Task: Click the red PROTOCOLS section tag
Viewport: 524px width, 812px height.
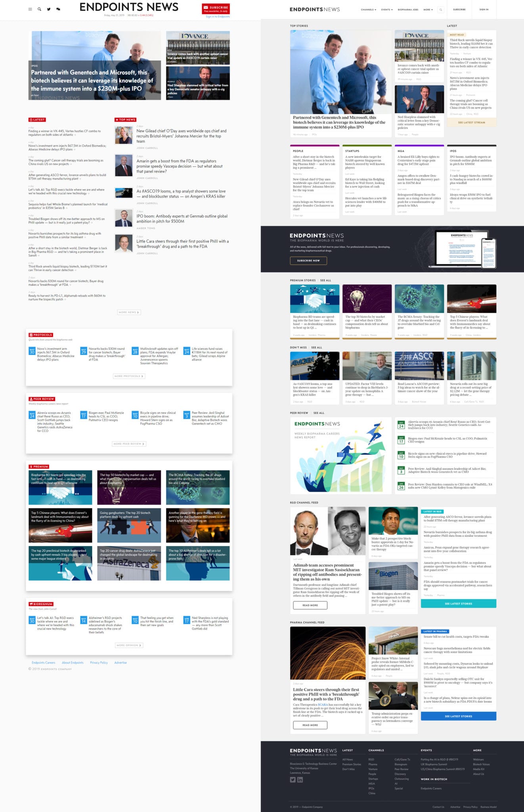Action: [x=41, y=335]
